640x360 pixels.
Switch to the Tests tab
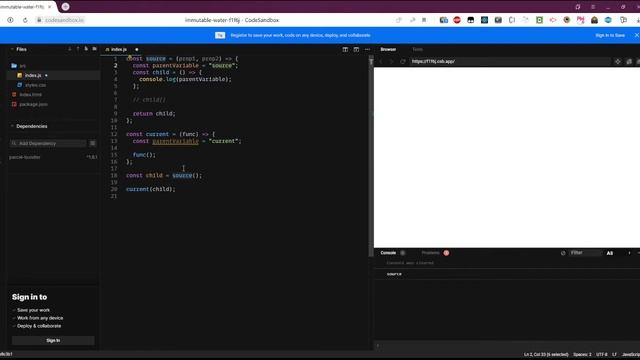pyautogui.click(x=417, y=49)
